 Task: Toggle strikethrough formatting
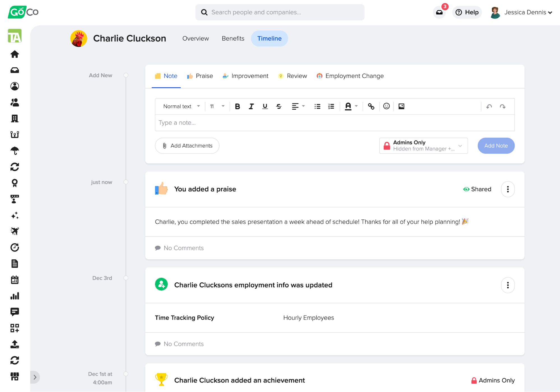[x=279, y=106]
